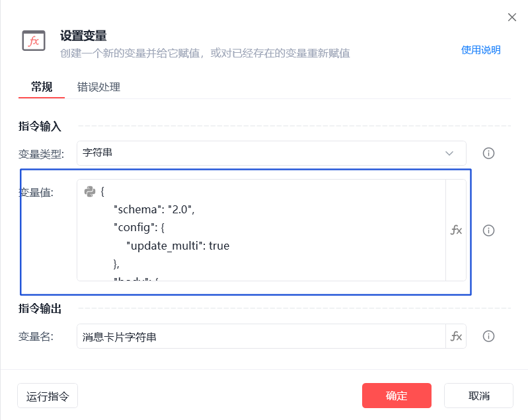Place cursor on the "schema": "2.0" line
Viewport: 528px width, 420px height.
155,209
